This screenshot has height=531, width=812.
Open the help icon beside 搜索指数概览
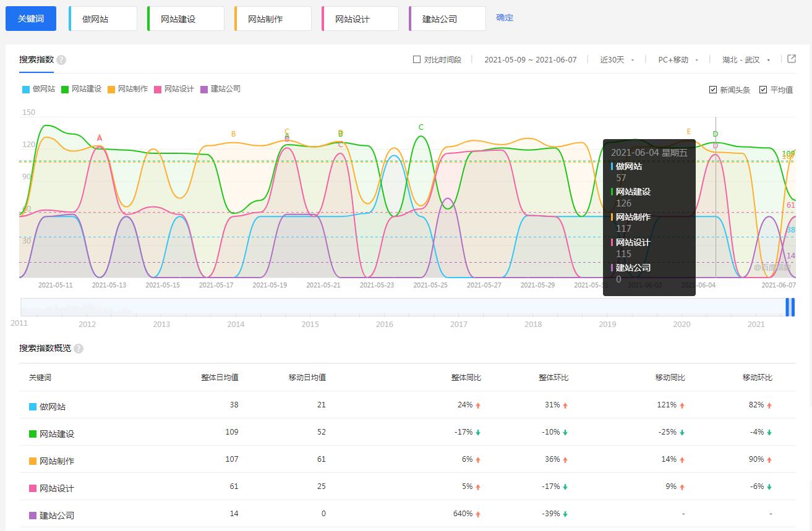(78, 349)
